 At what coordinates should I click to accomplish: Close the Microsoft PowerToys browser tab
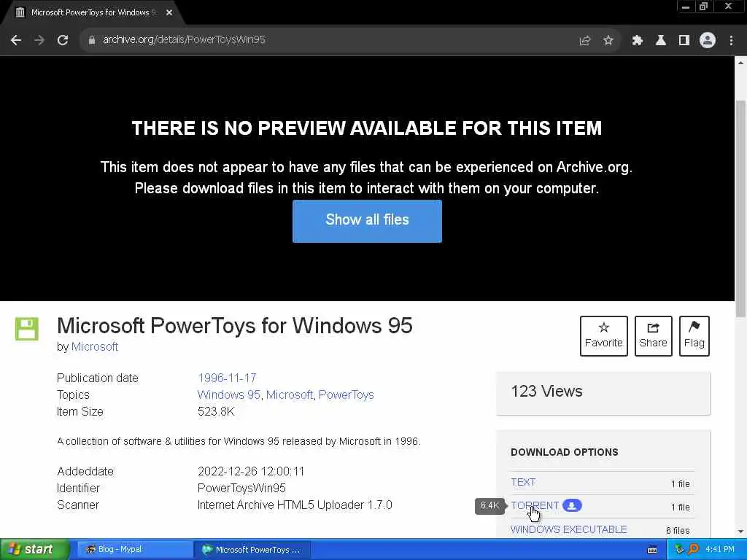click(x=169, y=12)
